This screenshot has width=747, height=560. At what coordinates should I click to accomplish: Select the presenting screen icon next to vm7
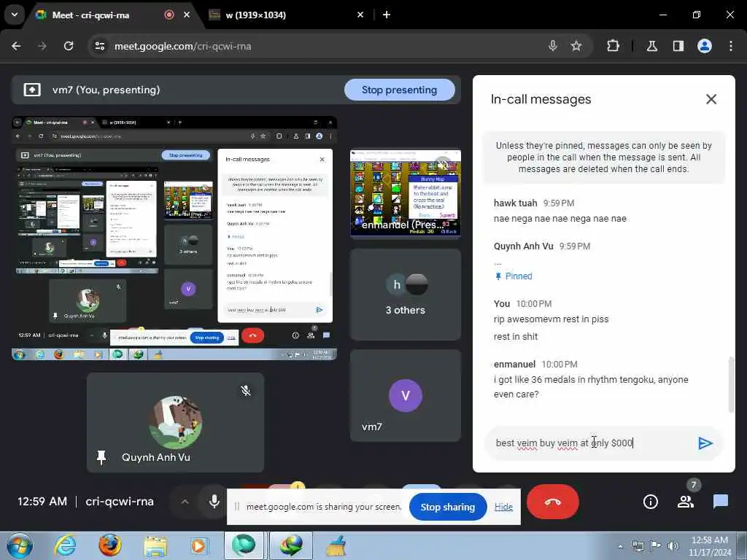click(x=32, y=90)
